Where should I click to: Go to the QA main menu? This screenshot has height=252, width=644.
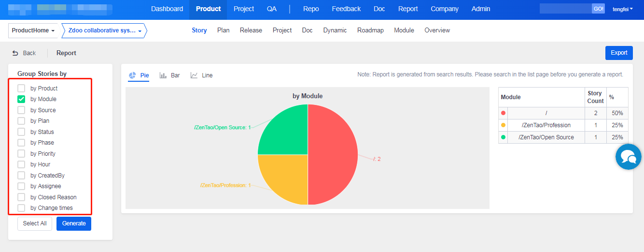pos(272,9)
